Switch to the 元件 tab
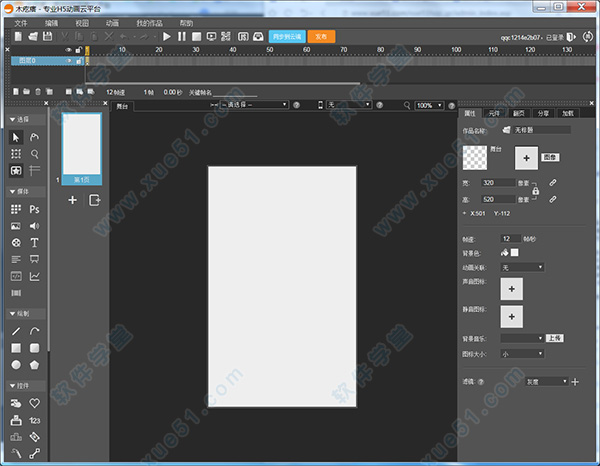 [493, 114]
